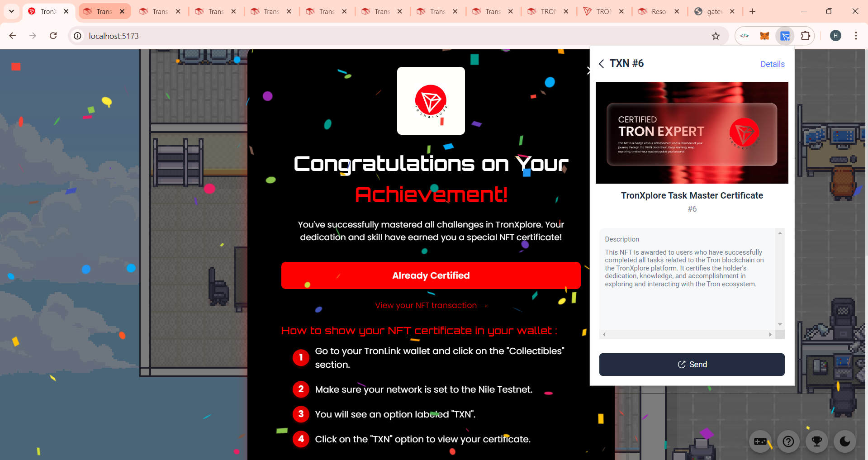Click the TronXplore logo image
868x460 pixels.
point(431,101)
